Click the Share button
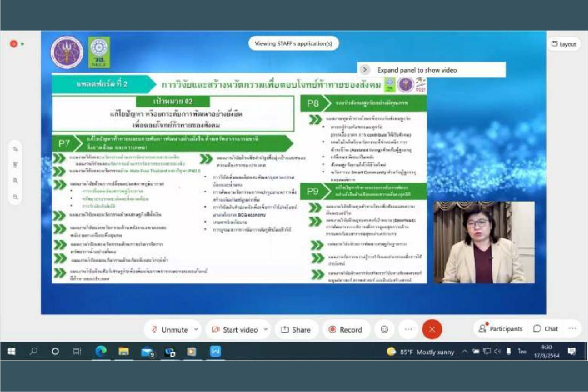Image resolution: width=588 pixels, height=392 pixels. pyautogui.click(x=296, y=329)
